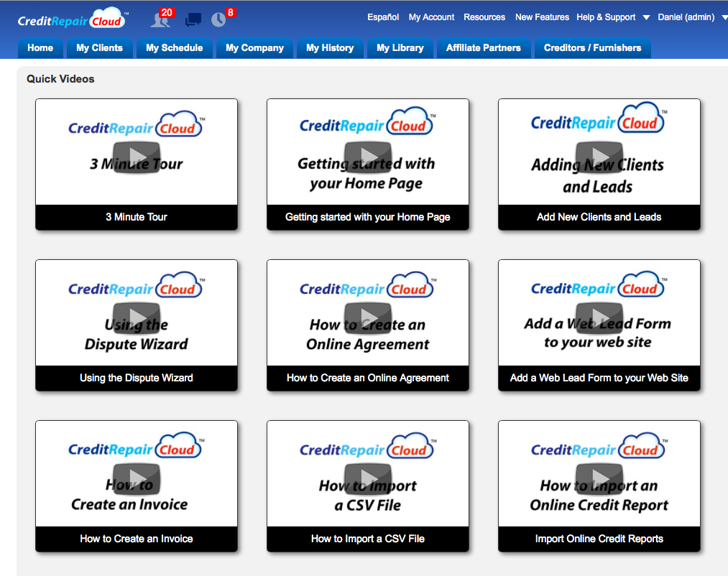Open the My Account link
The height and width of the screenshot is (576, 728).
tap(431, 17)
